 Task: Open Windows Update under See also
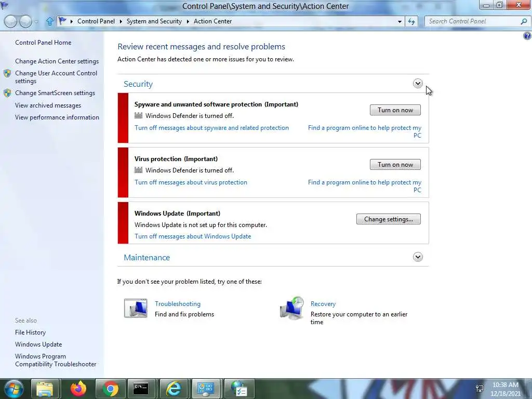(38, 344)
